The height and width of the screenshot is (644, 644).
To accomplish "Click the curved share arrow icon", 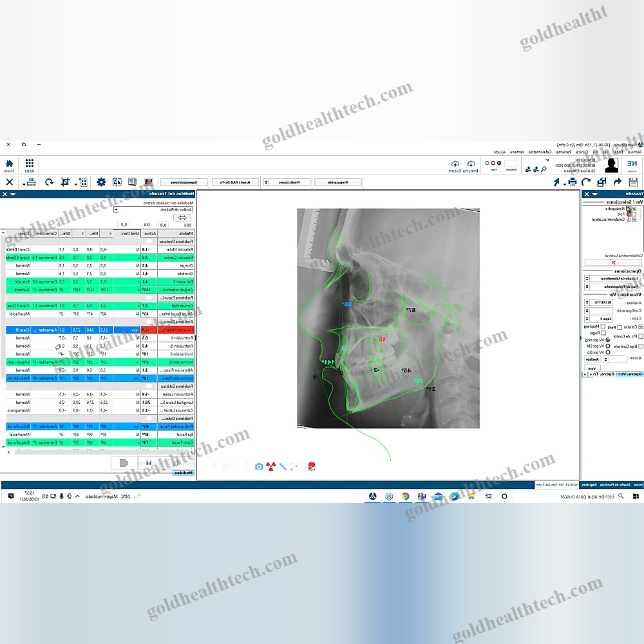I will (x=618, y=182).
